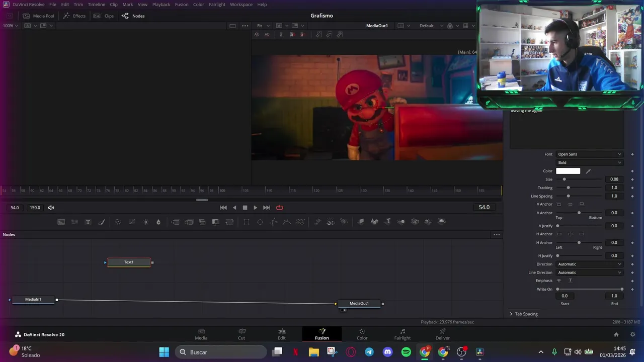Switch to the Deliver page
Viewport: 644px width, 362px height.
pyautogui.click(x=443, y=334)
